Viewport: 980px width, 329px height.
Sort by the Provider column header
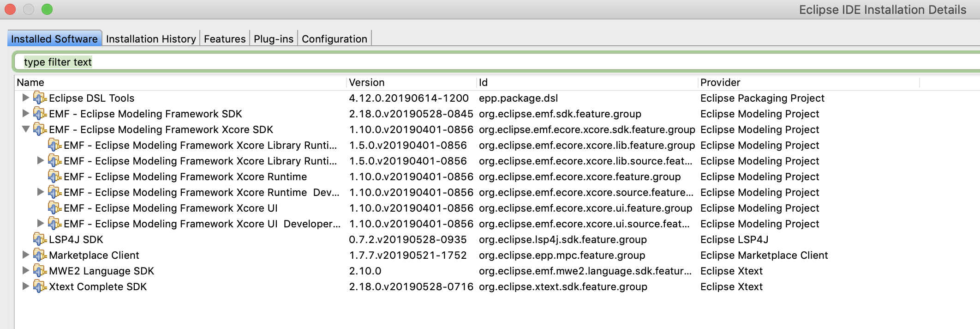coord(809,82)
